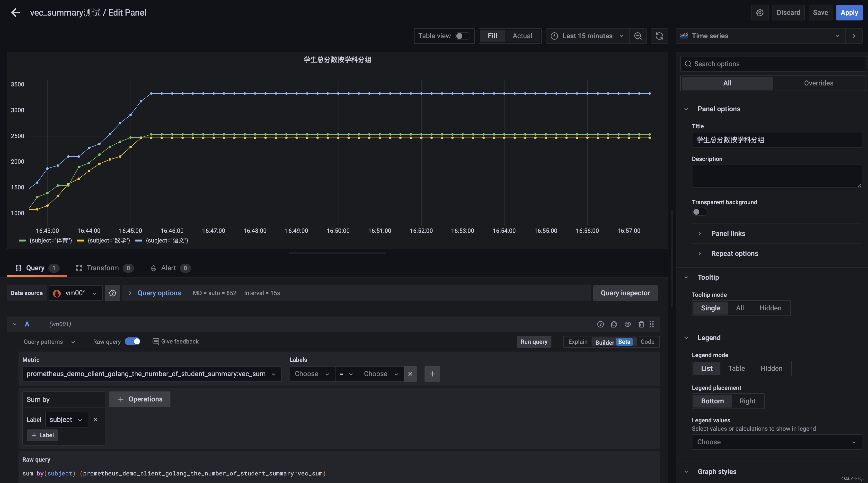Image resolution: width=868 pixels, height=483 pixels.
Task: Click the Run query button
Action: (x=534, y=342)
